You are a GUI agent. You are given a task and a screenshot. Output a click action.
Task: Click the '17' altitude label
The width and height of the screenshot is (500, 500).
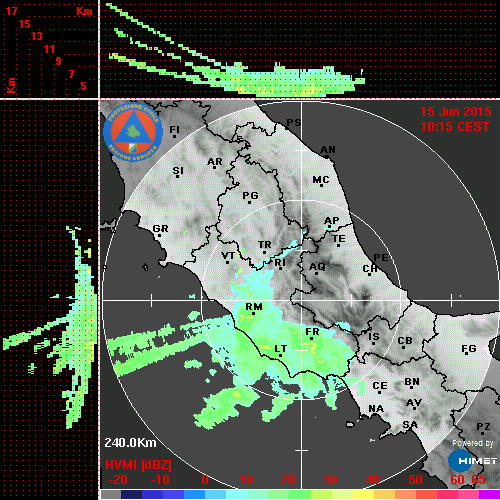[x=11, y=11]
